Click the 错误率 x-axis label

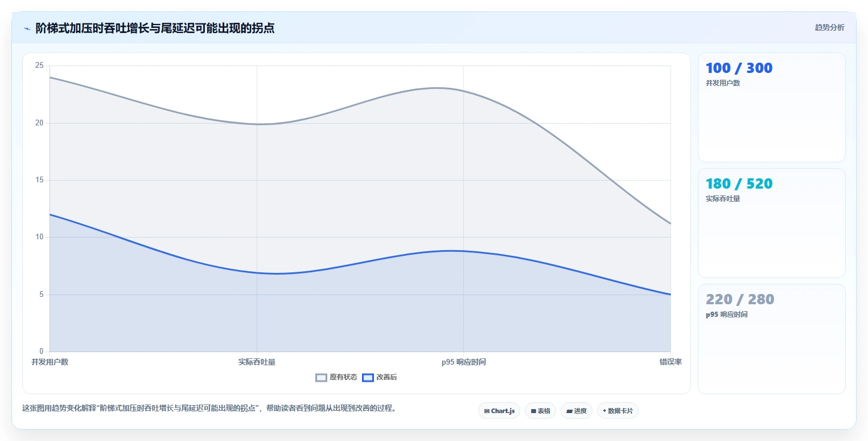[x=670, y=362]
